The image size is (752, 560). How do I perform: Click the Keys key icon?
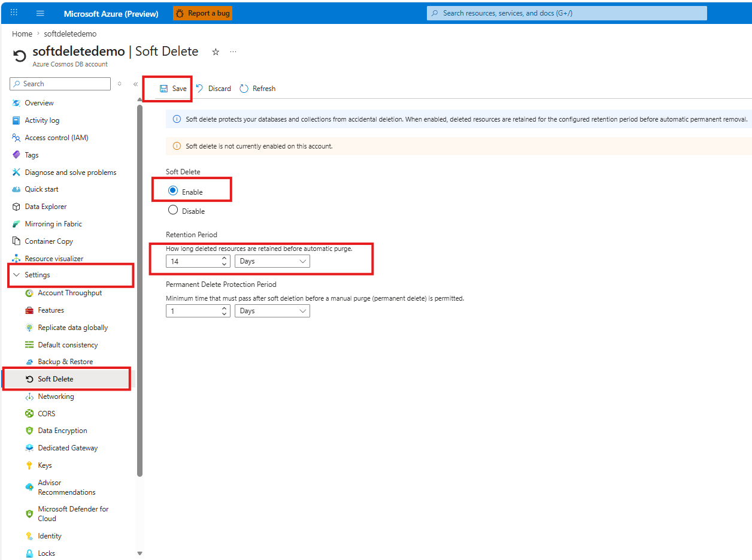tap(29, 465)
